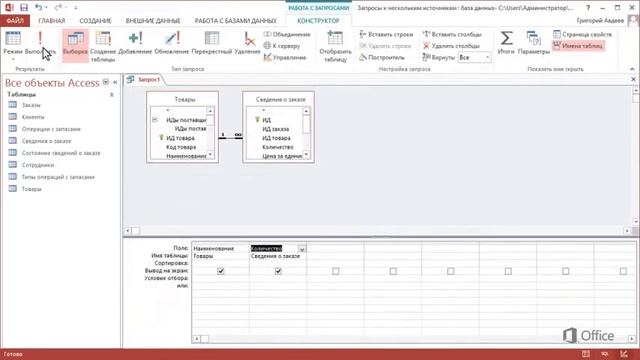Click Вставить строки
The image size is (640, 360).
point(387,34)
